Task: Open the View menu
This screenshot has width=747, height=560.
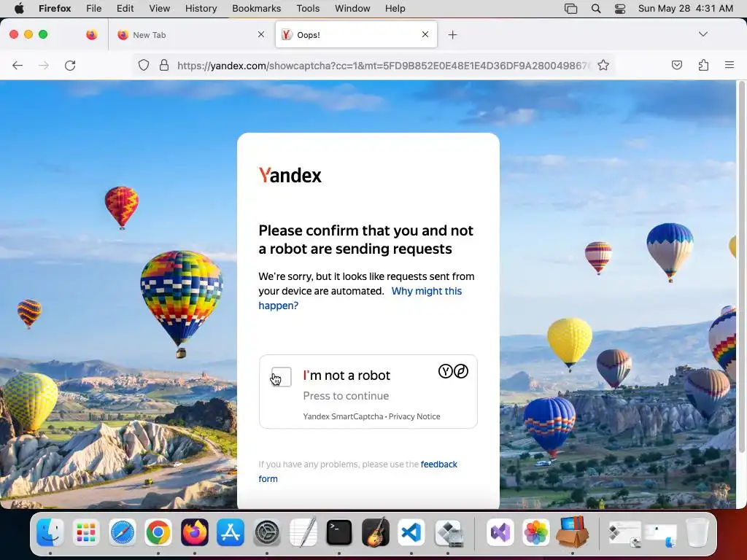Action: [160, 8]
